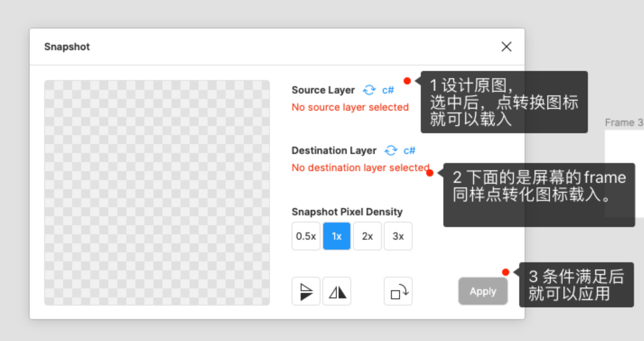Click the c# link beside Source Layer
Viewport: 644px width, 341px height.
click(x=388, y=90)
